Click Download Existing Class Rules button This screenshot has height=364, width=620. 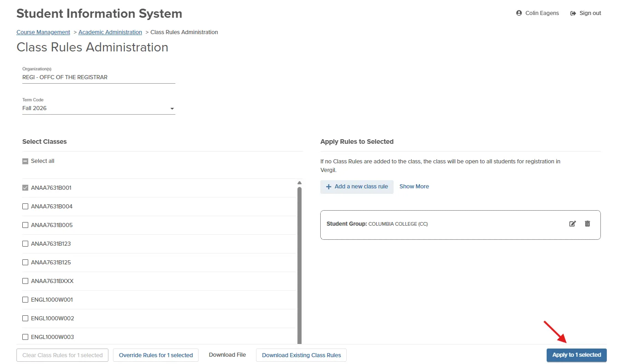pos(301,355)
